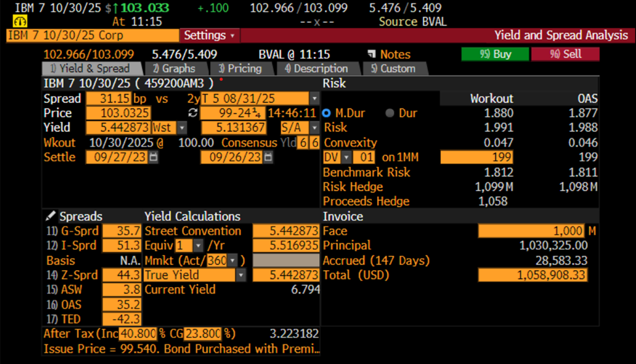Screen dimensions: 636x364
Task: Click the Principal value 1,030,325.00
Action: pyautogui.click(x=553, y=245)
